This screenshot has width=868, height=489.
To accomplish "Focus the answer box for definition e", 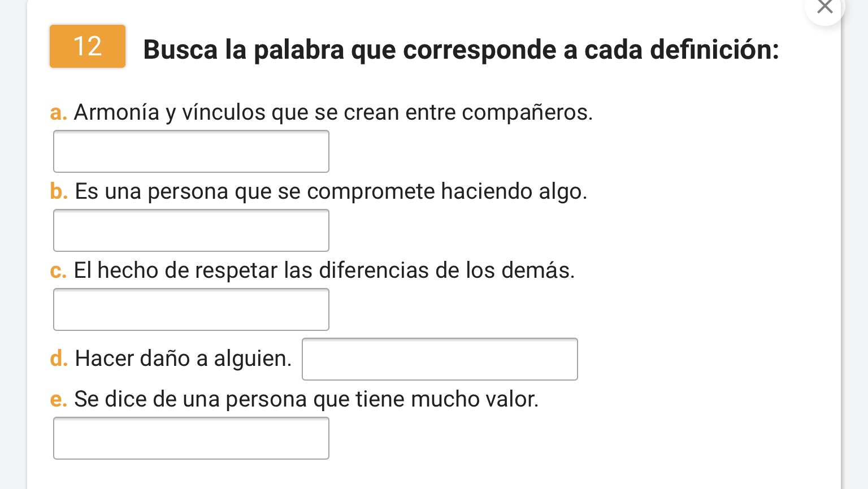I will (191, 438).
